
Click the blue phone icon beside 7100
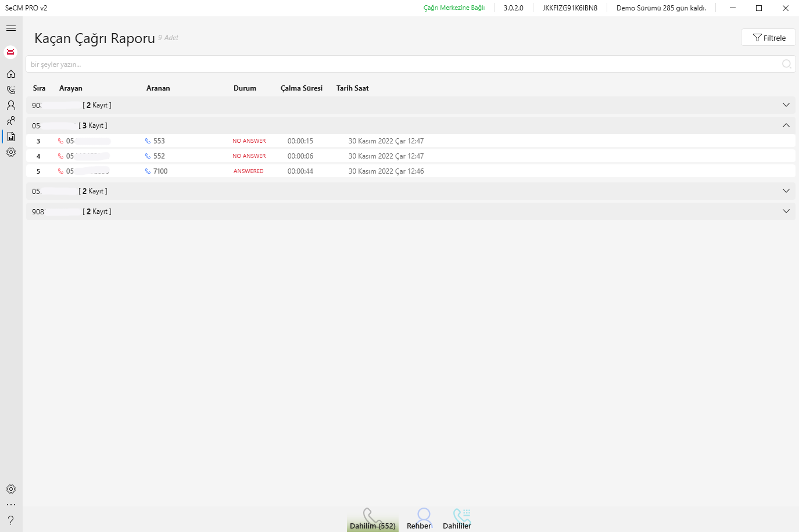pyautogui.click(x=148, y=171)
